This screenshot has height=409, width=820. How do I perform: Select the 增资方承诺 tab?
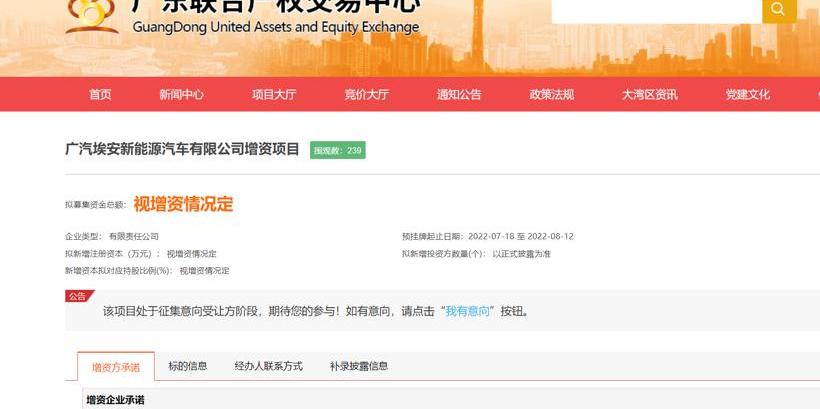click(116, 367)
